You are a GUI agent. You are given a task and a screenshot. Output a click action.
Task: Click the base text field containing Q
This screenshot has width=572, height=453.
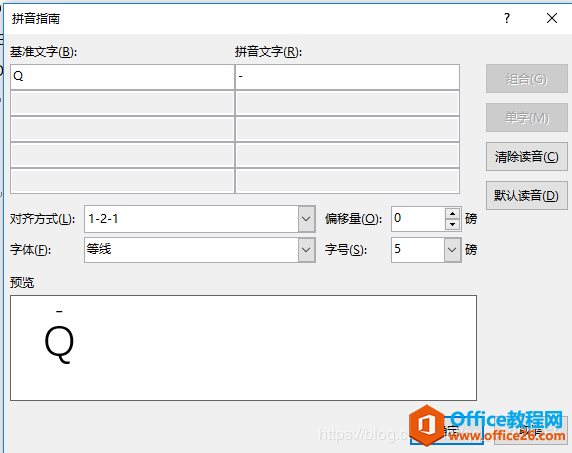pyautogui.click(x=122, y=77)
